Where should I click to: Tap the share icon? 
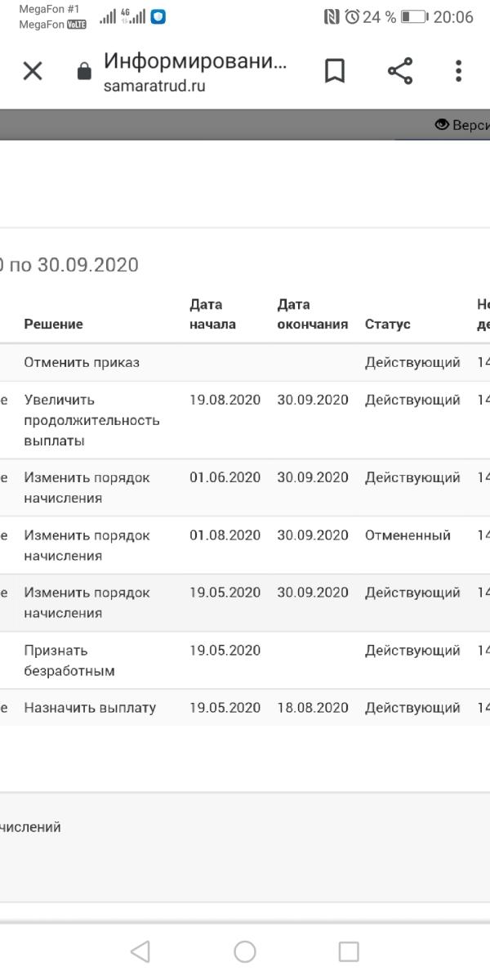pyautogui.click(x=399, y=71)
